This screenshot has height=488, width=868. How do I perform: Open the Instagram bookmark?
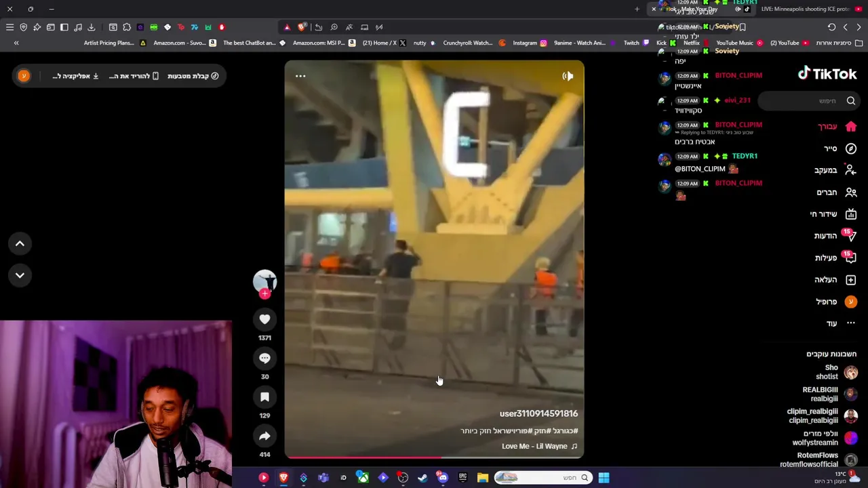click(530, 43)
